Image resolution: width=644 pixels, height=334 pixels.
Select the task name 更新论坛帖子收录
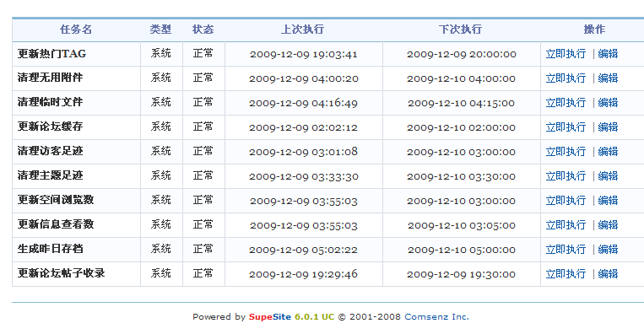tap(62, 273)
